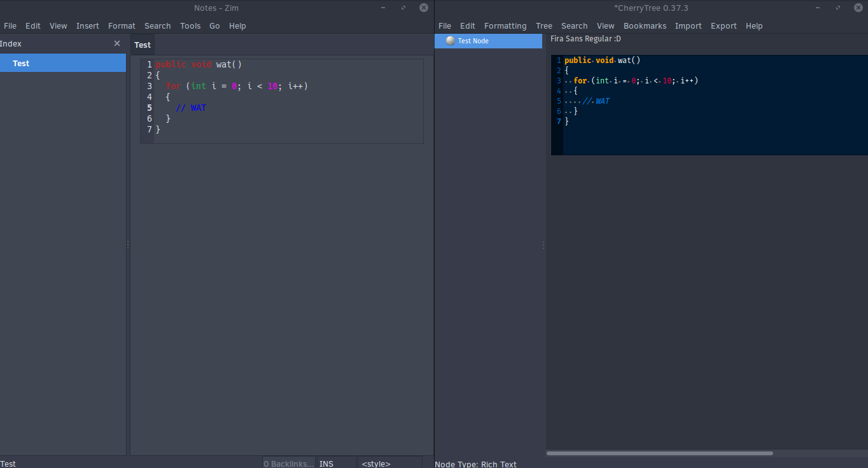Open File menu in CherryTree window
The image size is (868, 468).
(x=445, y=26)
